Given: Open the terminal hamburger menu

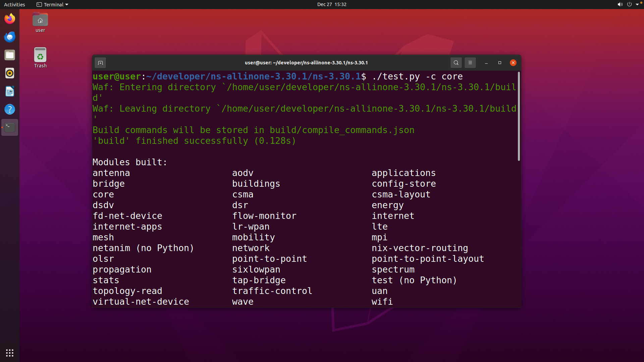Looking at the screenshot, I should (x=470, y=63).
